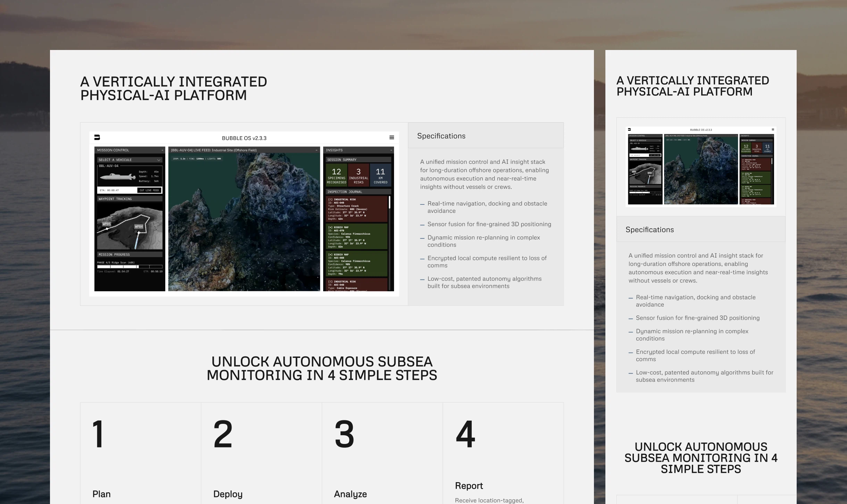Select step 3 Analyze card

[382, 453]
